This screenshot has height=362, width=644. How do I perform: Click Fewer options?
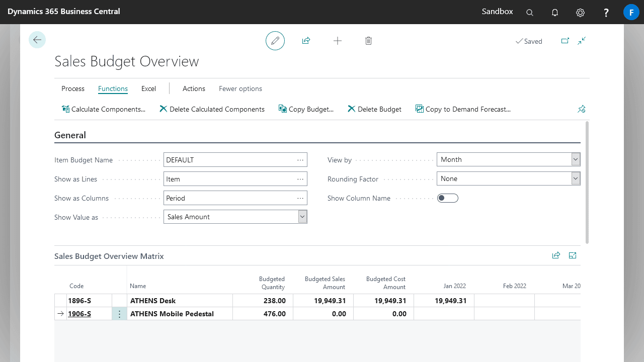click(x=240, y=88)
